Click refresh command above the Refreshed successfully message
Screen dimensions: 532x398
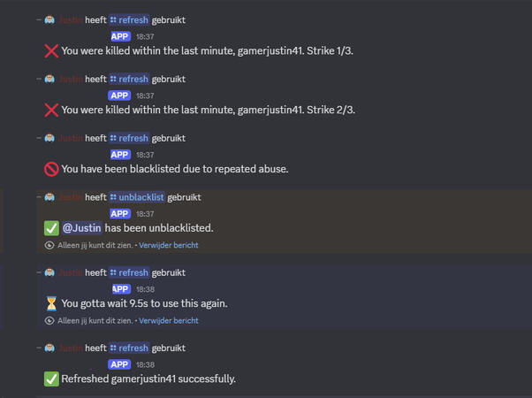point(129,348)
